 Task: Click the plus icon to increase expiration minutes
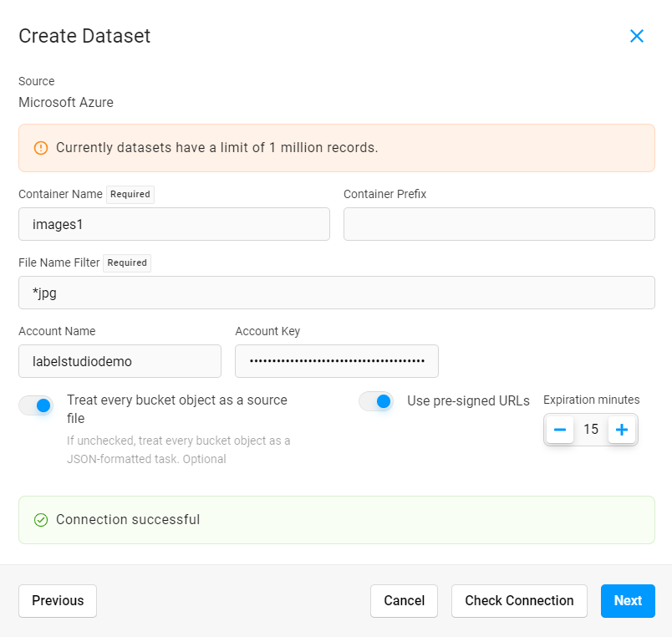[622, 429]
